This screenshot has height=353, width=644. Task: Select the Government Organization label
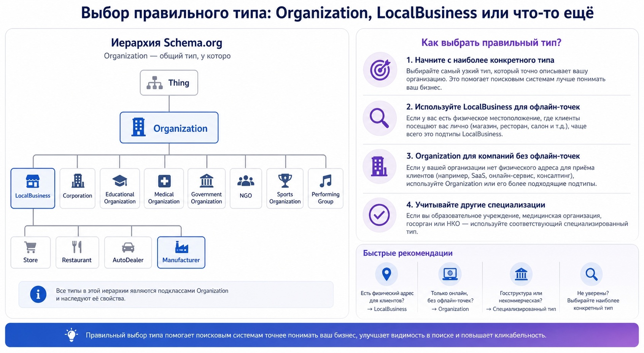pyautogui.click(x=207, y=198)
